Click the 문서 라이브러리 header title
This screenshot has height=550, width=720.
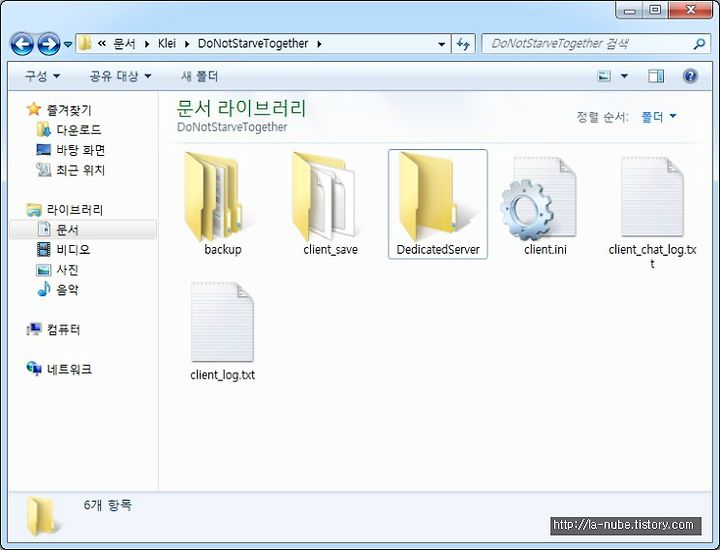(x=241, y=108)
